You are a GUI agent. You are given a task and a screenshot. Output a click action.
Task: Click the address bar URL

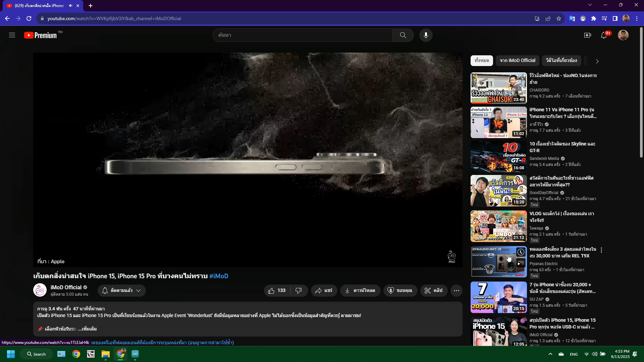point(114,18)
